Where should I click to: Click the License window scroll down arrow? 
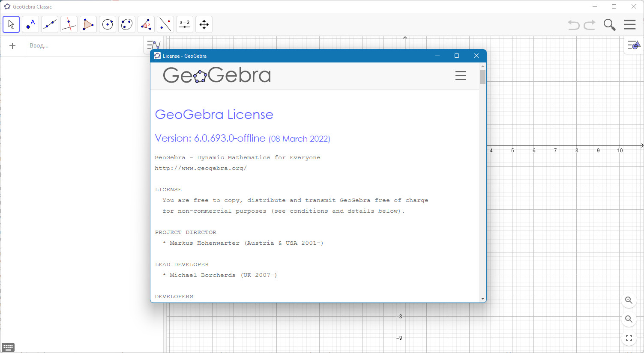[x=482, y=299]
